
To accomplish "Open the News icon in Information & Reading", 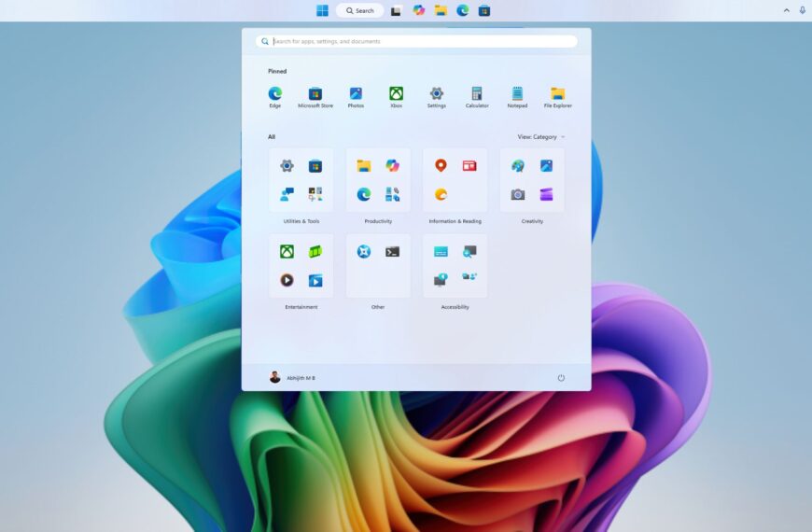I will coord(469,166).
